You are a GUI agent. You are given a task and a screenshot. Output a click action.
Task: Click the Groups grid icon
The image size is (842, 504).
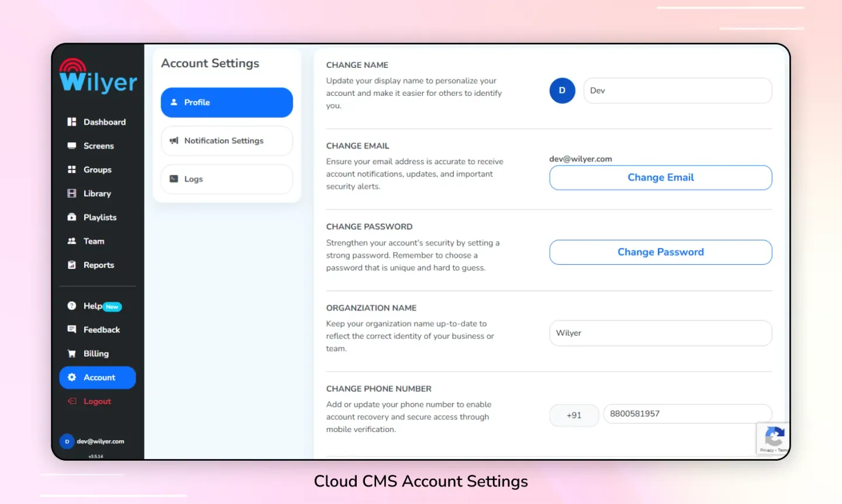coord(72,170)
